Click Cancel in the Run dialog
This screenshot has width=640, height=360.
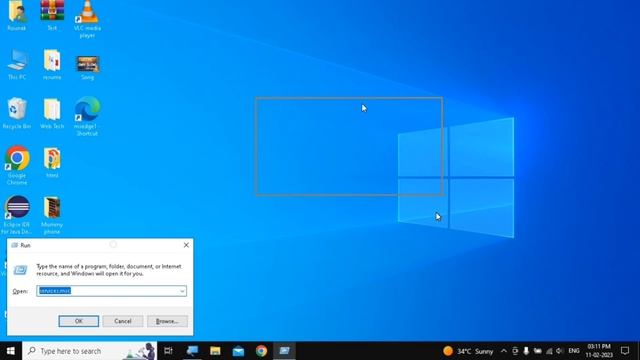123,321
